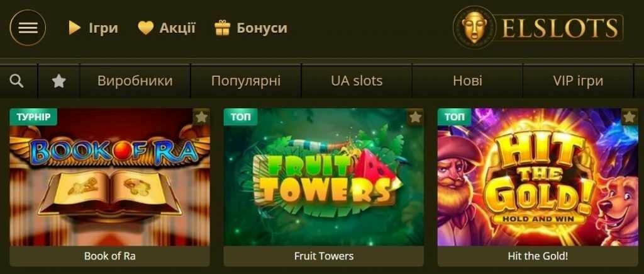Click the Book of Ra title link
Image resolution: width=644 pixels, height=274 pixels.
click(109, 256)
